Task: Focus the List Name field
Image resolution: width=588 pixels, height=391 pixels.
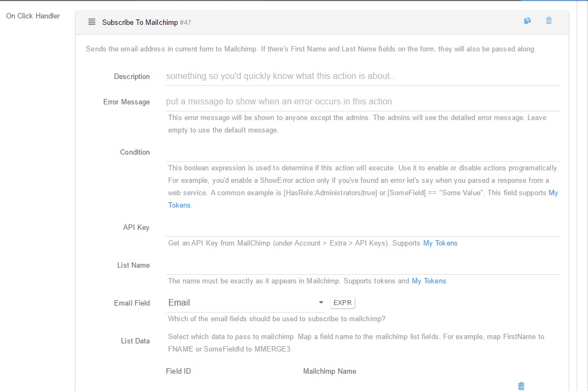Action: pos(363,266)
